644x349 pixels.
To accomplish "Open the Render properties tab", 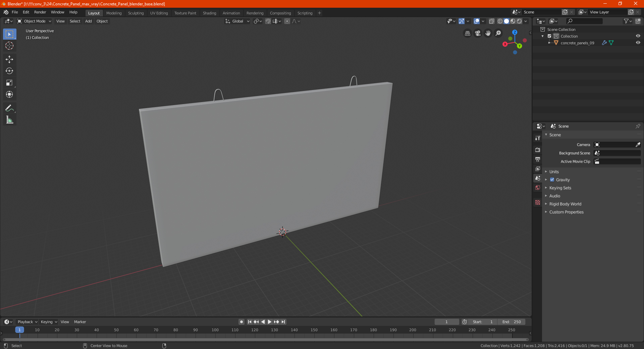I will coord(538,150).
